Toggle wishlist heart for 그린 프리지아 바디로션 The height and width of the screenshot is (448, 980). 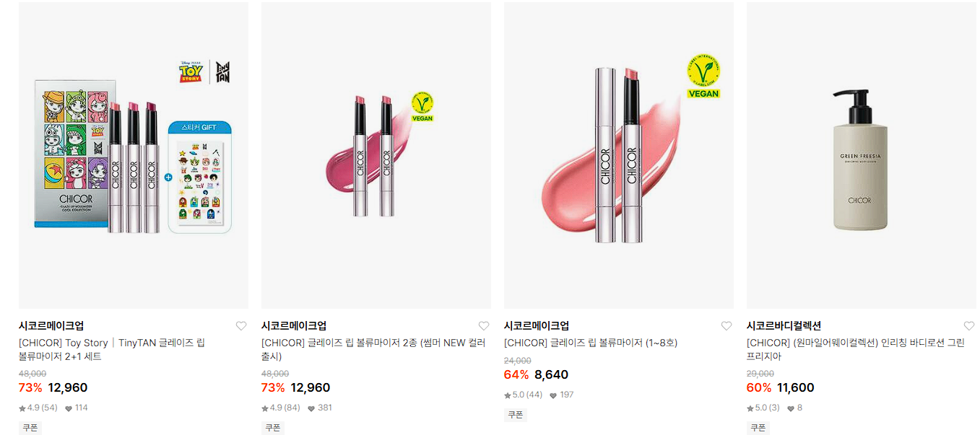[969, 326]
